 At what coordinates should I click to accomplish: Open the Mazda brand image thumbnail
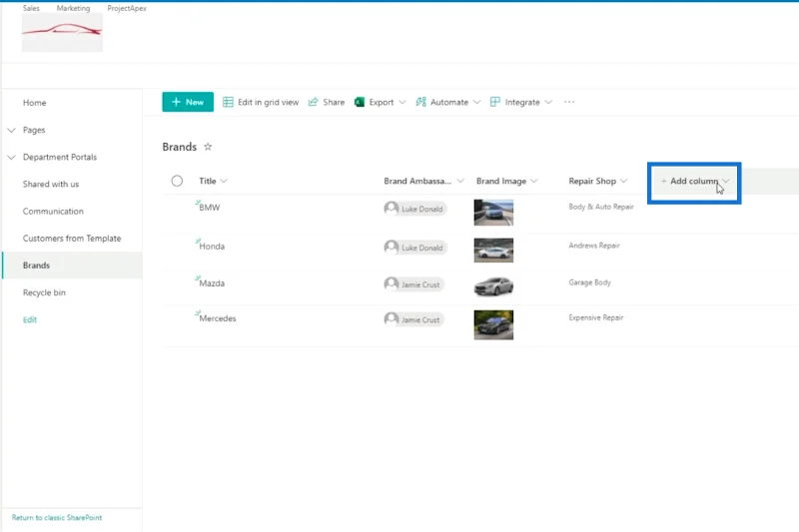point(493,286)
